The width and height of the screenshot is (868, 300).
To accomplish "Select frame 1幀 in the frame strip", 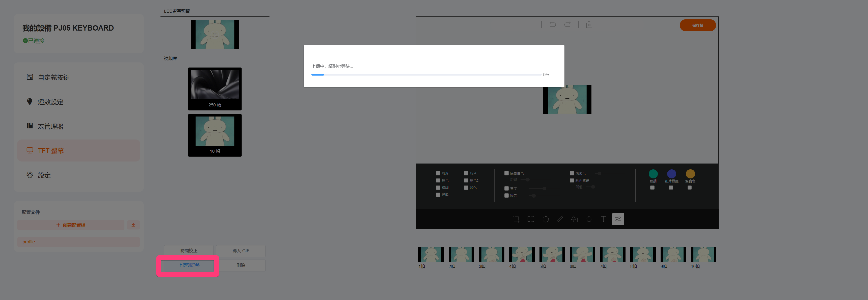I will (431, 255).
